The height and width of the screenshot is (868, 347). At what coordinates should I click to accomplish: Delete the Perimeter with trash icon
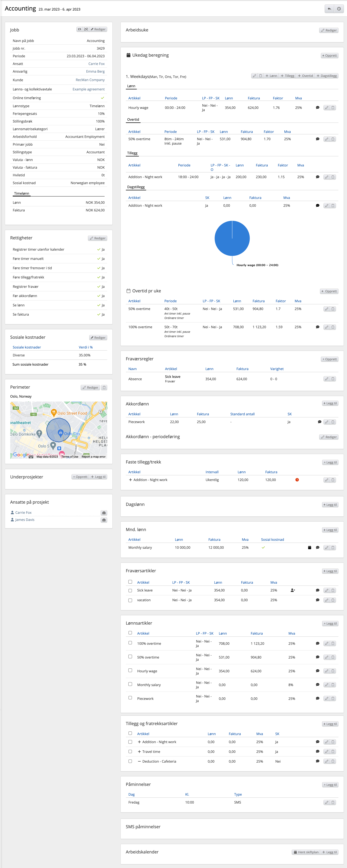click(104, 387)
